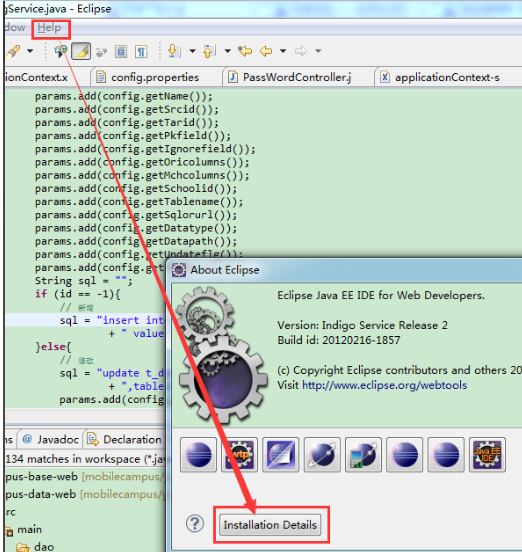Click the Declaration tab icon
The image size is (522, 552).
tap(93, 439)
